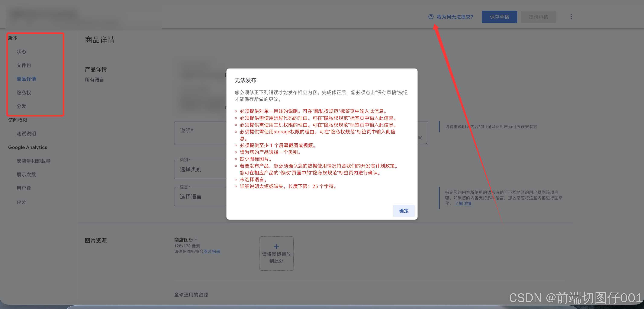Open the 评分 sidebar item
The image size is (644, 309).
click(x=22, y=202)
